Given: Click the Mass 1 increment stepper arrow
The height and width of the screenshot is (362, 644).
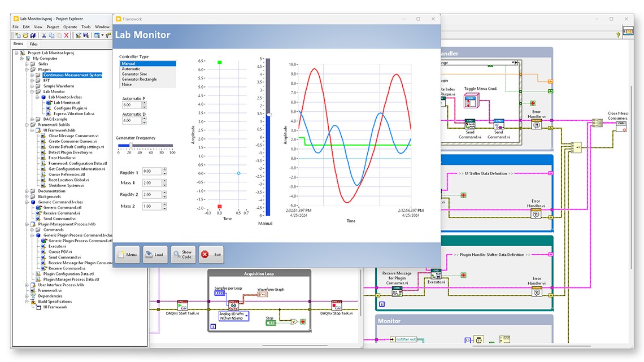Looking at the screenshot, I should click(164, 181).
